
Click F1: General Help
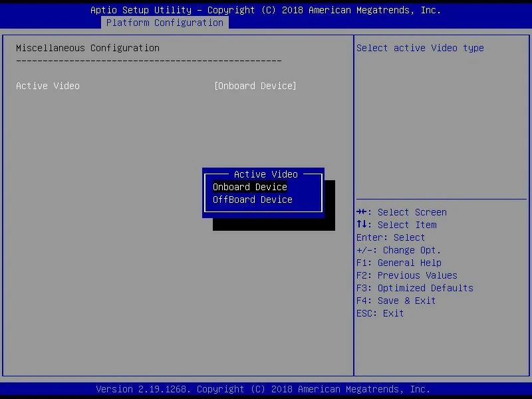pos(398,263)
